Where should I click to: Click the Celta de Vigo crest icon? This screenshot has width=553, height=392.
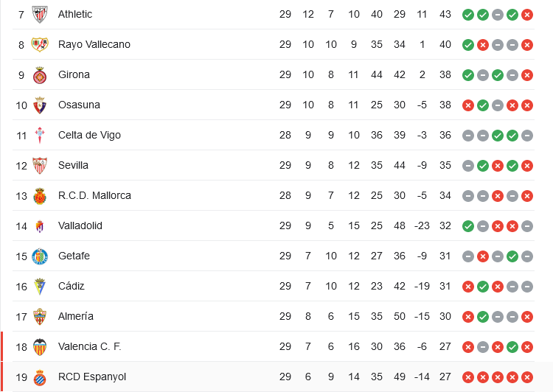[40, 136]
